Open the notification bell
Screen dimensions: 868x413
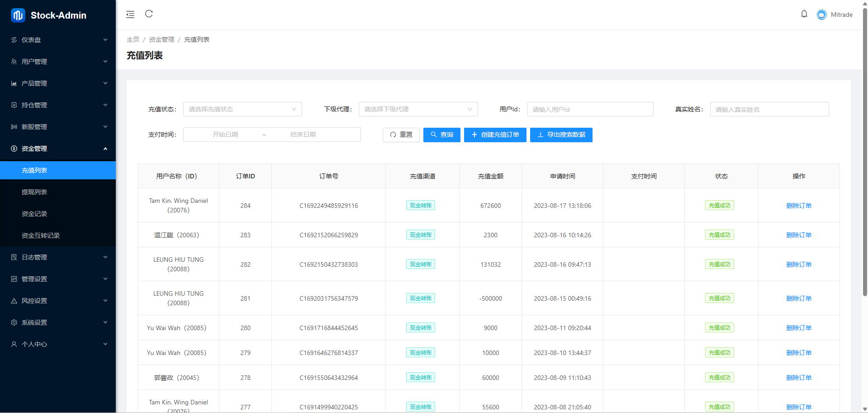click(804, 14)
